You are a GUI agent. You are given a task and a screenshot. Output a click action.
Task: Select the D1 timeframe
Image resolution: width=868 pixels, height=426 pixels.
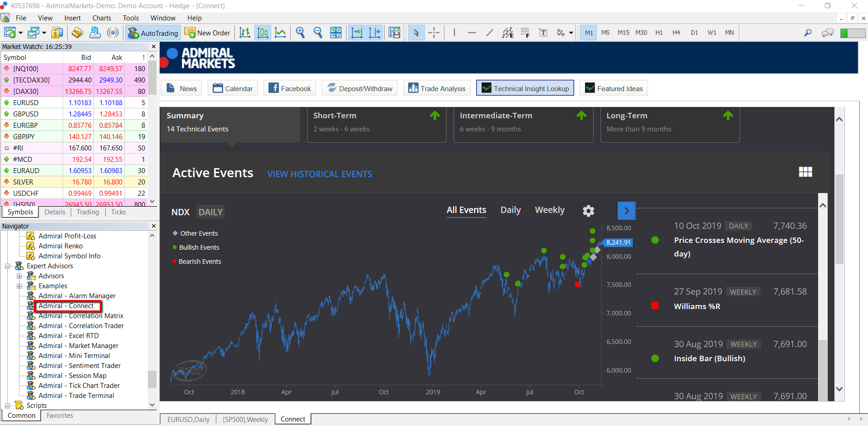(x=694, y=33)
